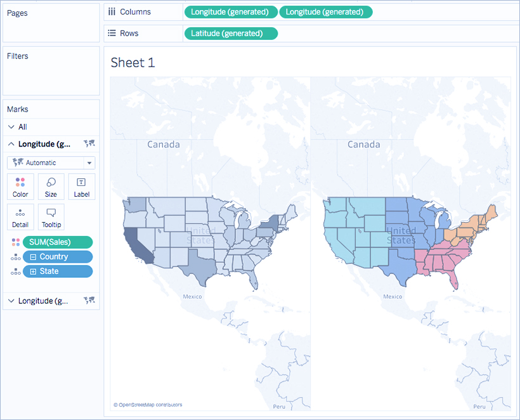Image resolution: width=520 pixels, height=420 pixels.
Task: Open the Label marks button
Action: 81,187
